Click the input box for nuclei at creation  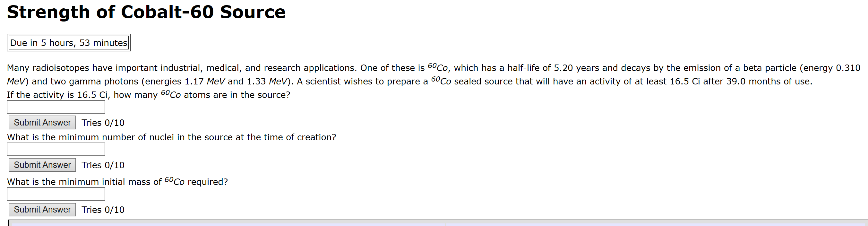(56, 149)
